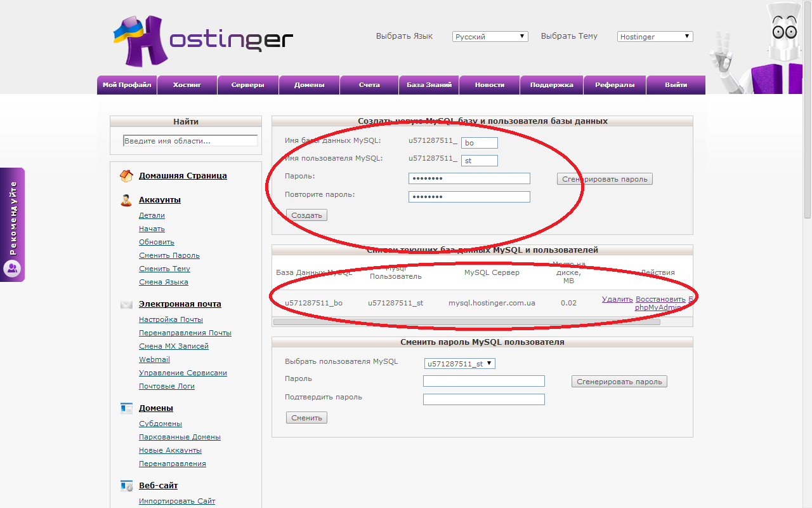Click the u571287511_st user cell in the table
Viewport: 812px width, 508px height.
(395, 303)
